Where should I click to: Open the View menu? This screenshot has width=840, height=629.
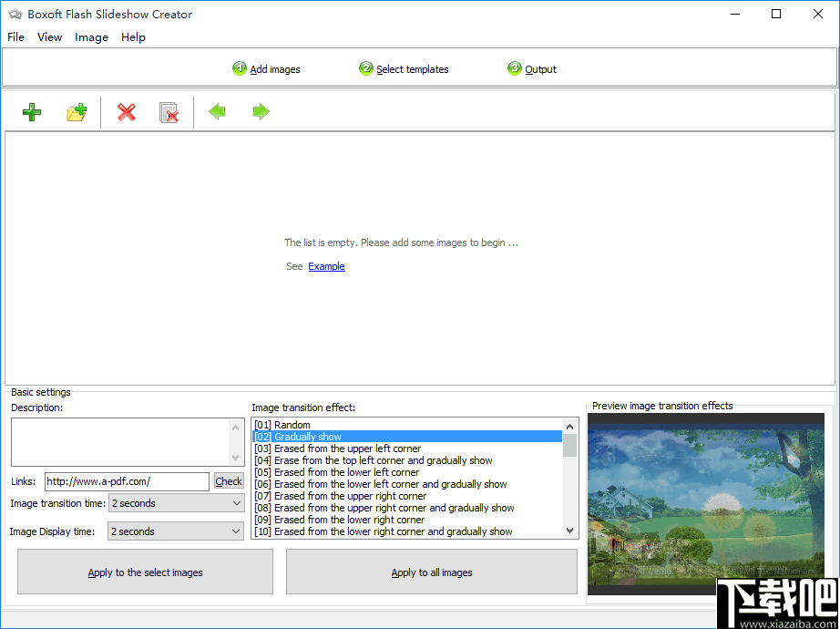(x=49, y=36)
